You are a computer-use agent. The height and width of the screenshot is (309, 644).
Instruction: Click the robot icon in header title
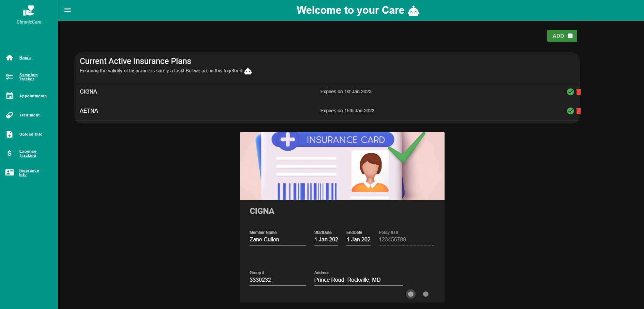[414, 11]
